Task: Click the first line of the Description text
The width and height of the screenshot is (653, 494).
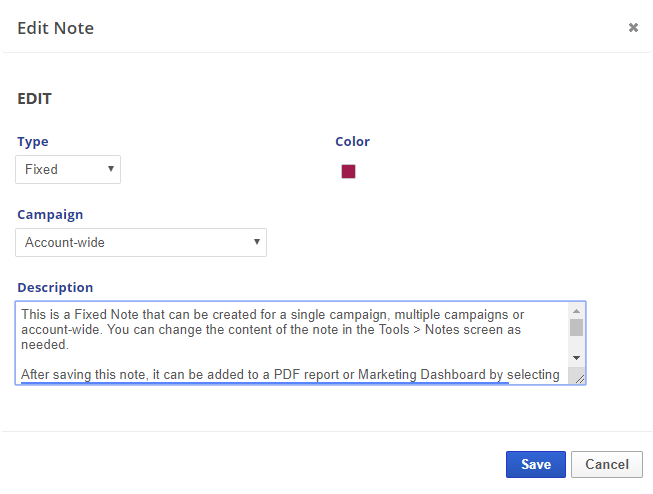Action: click(x=290, y=313)
